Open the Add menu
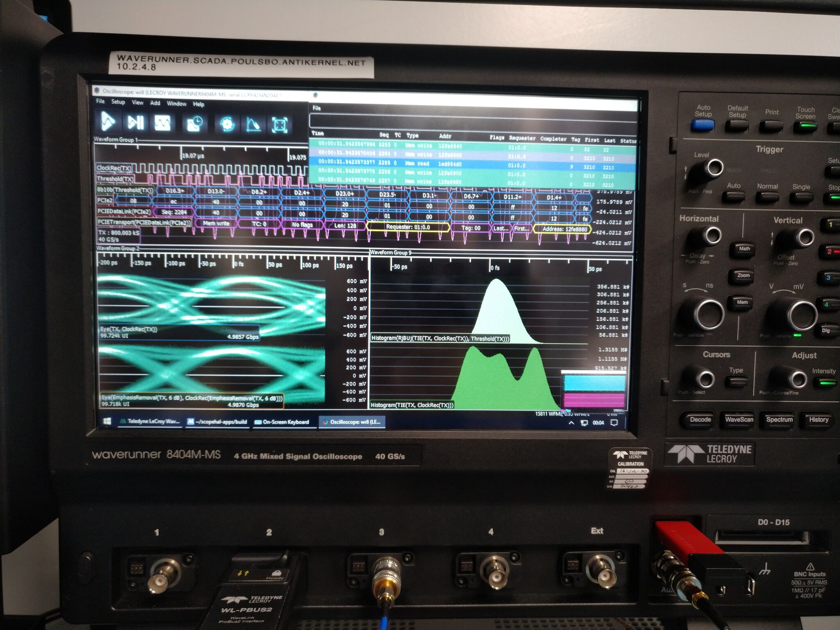The height and width of the screenshot is (630, 840). 155,103
